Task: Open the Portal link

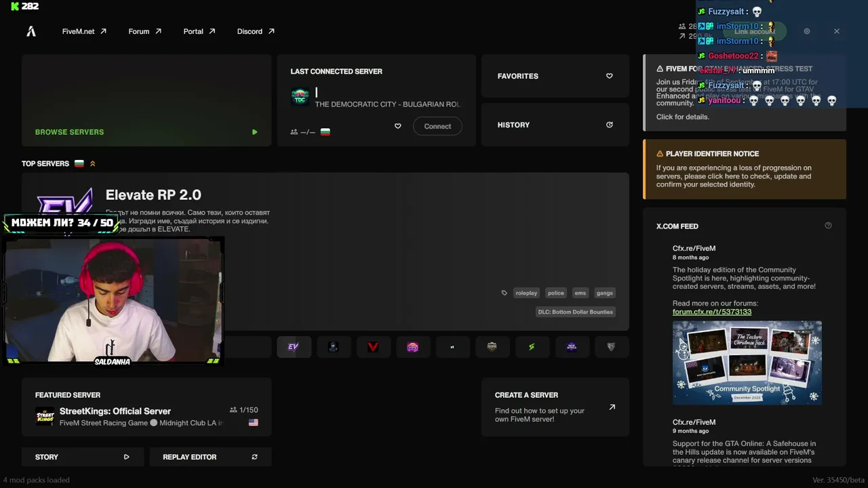Action: click(199, 31)
